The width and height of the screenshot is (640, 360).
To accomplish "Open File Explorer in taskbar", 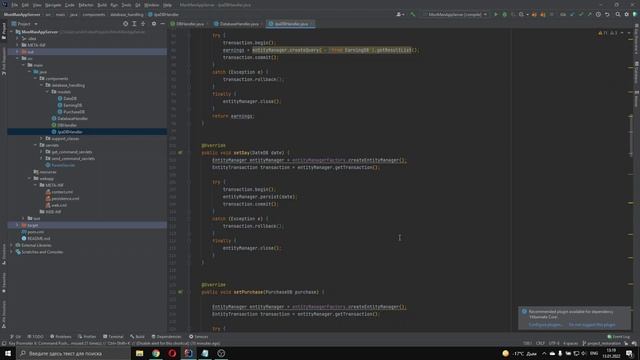I will click(x=140, y=353).
